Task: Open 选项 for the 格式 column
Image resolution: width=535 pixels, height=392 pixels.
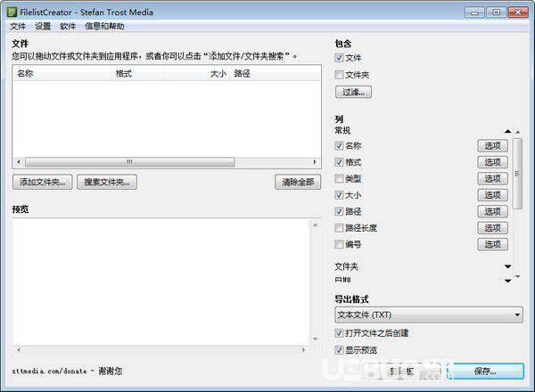Action: tap(493, 162)
